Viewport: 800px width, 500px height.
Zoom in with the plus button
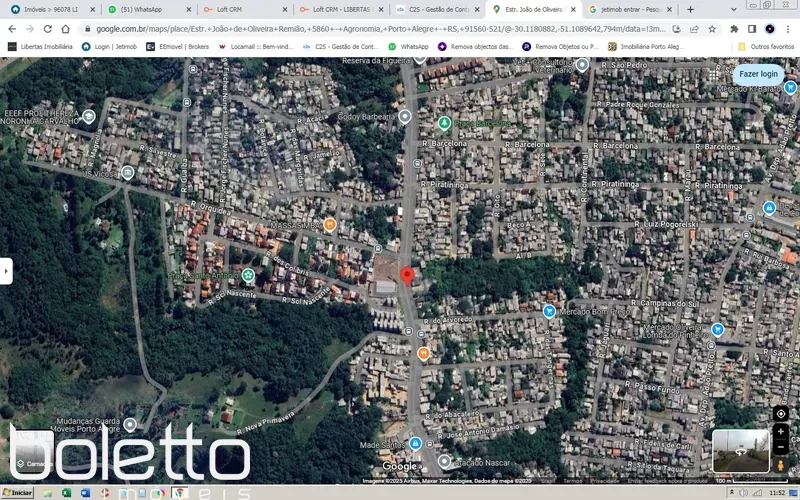tap(781, 432)
